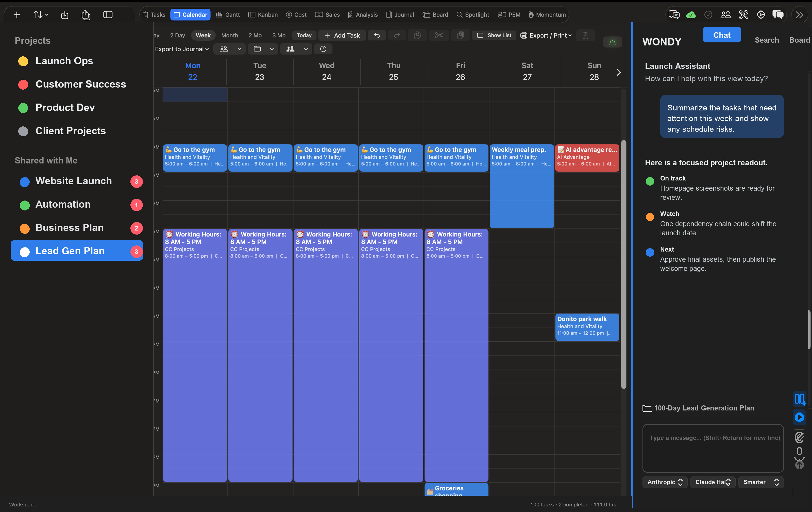Image resolution: width=812 pixels, height=512 pixels.
Task: Click the Add Task button
Action: pyautogui.click(x=342, y=35)
